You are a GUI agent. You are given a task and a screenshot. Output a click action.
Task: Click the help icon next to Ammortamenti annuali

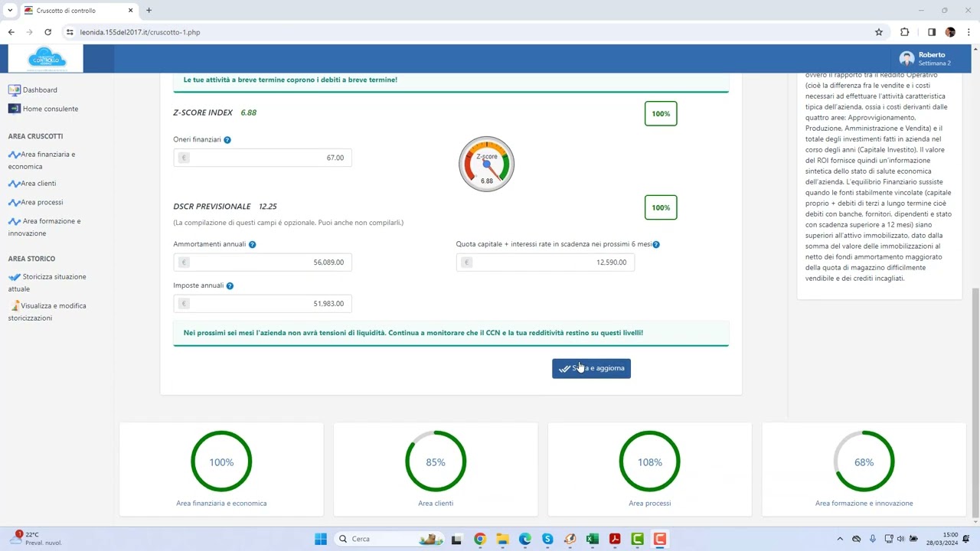click(252, 244)
